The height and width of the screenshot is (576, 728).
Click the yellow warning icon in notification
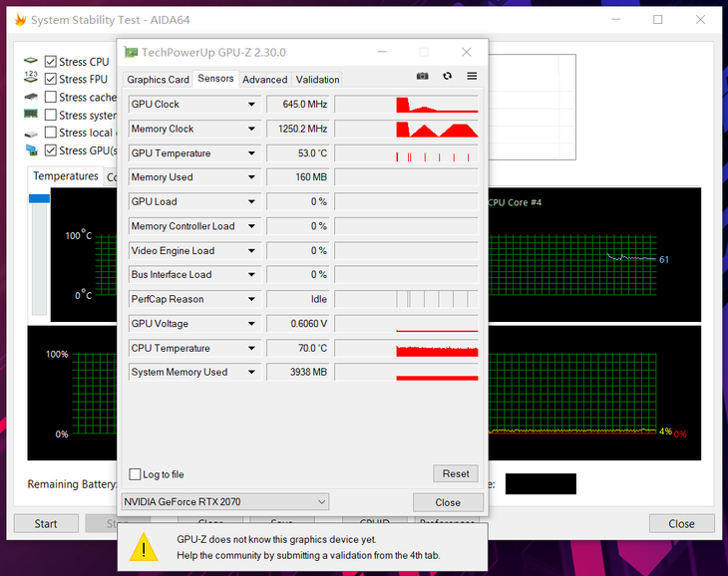tap(146, 546)
